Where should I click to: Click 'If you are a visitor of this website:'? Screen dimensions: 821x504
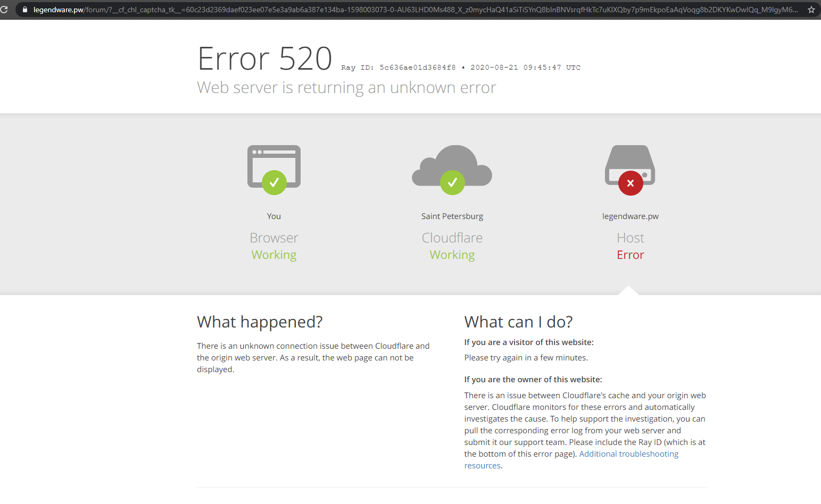coord(529,342)
